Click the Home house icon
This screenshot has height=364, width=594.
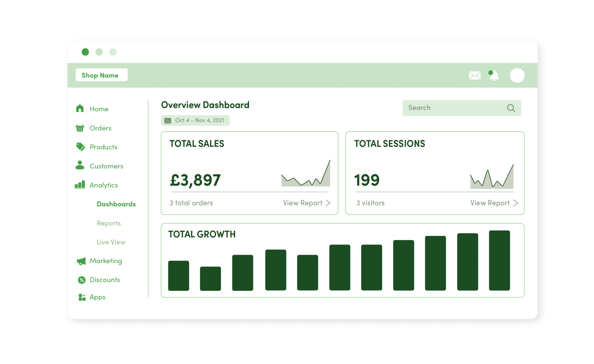pyautogui.click(x=80, y=108)
